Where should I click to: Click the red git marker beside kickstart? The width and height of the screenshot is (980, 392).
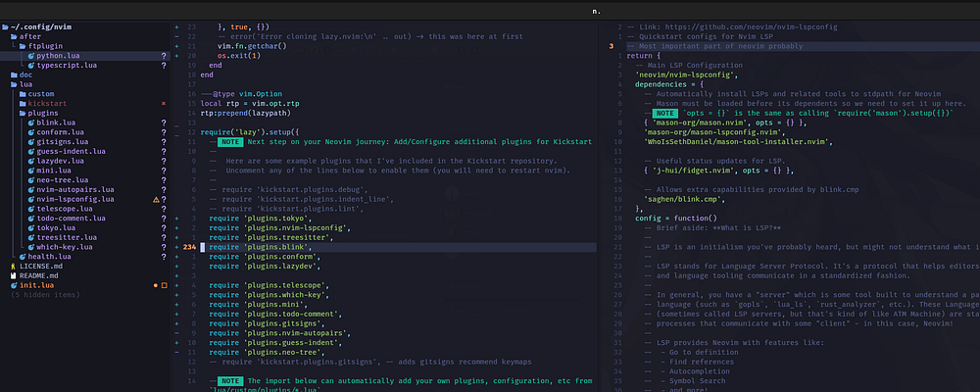pos(164,103)
